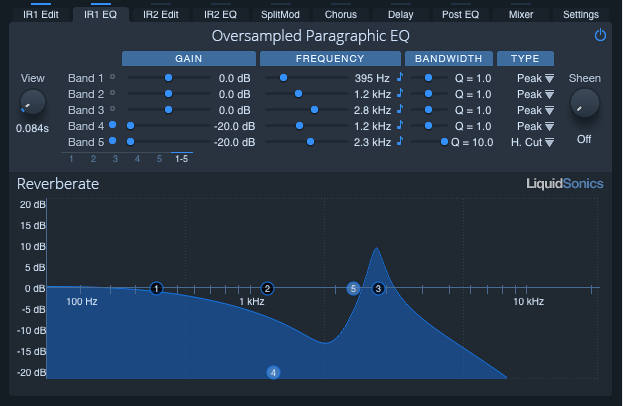Disable Band 4 toggle dot
The width and height of the screenshot is (623, 406).
[112, 125]
